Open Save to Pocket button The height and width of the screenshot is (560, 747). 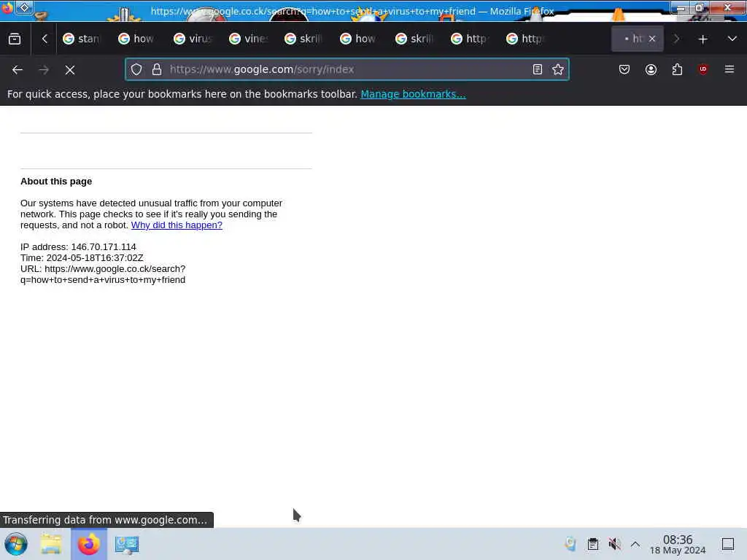(x=624, y=69)
